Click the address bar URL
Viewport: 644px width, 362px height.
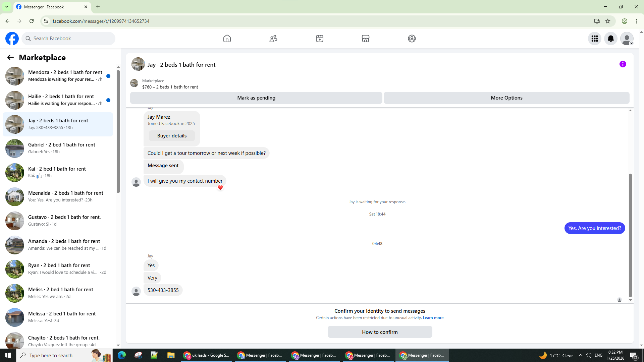pyautogui.click(x=101, y=21)
